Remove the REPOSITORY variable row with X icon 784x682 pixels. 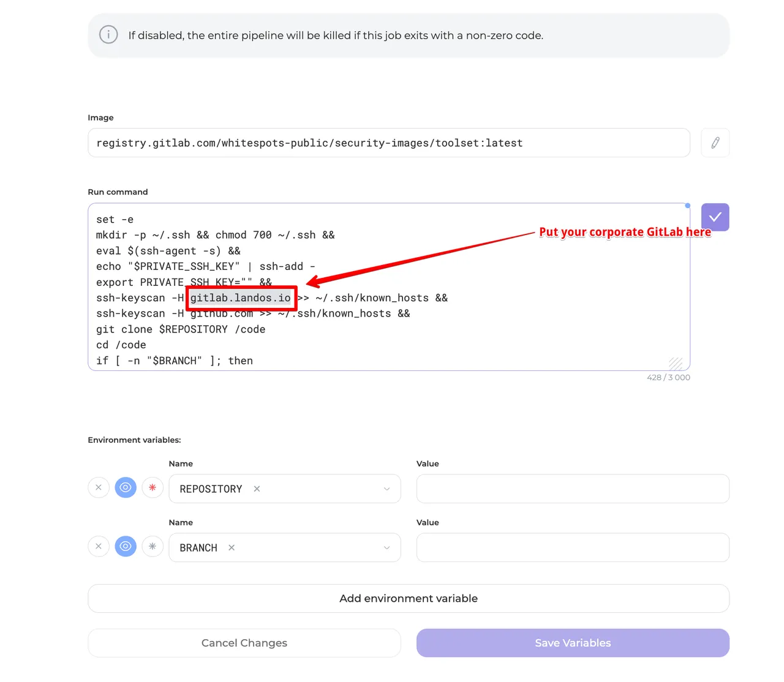(x=99, y=487)
